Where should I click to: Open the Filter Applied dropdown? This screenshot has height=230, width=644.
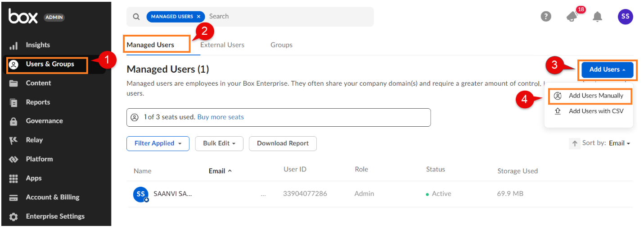pos(158,143)
